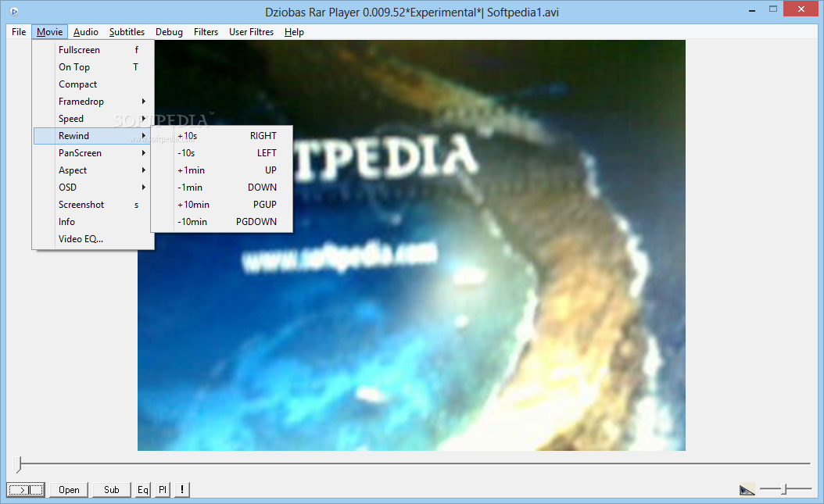
Task: Click the Open button
Action: click(69, 490)
